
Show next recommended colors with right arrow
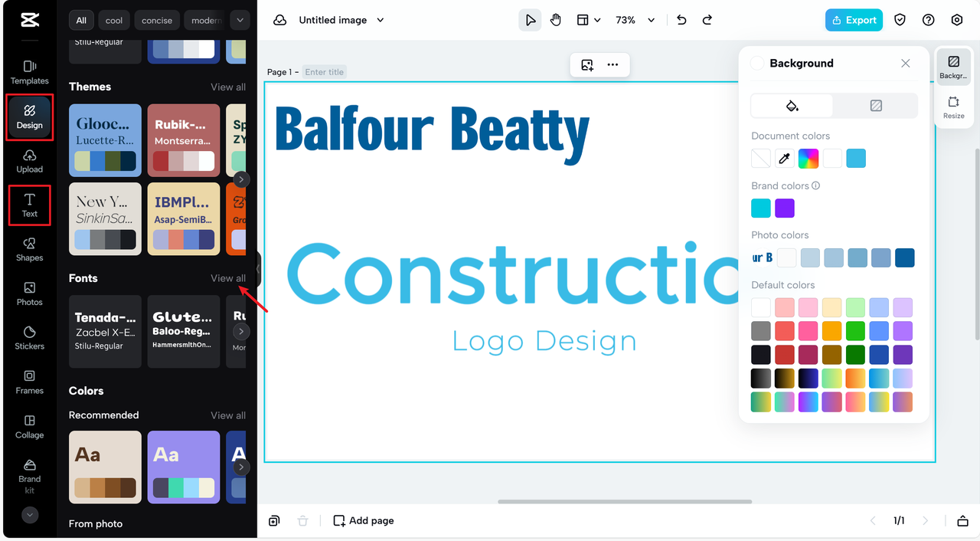click(x=241, y=467)
